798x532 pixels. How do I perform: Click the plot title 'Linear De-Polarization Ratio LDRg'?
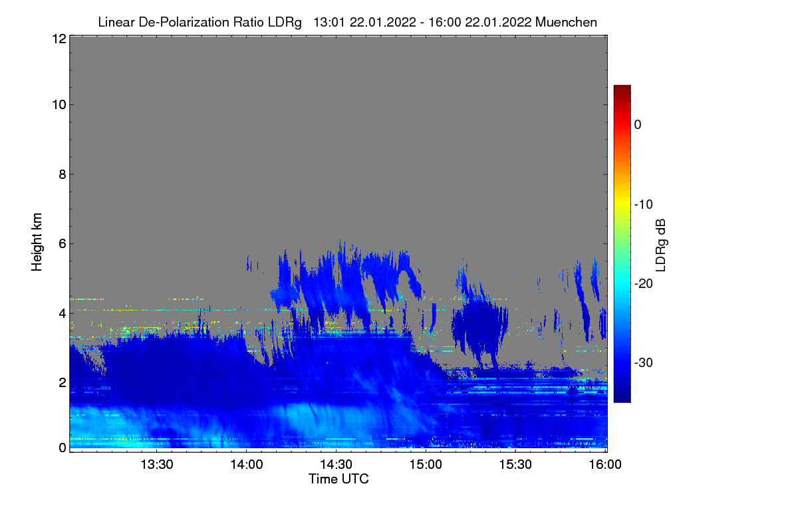click(199, 22)
